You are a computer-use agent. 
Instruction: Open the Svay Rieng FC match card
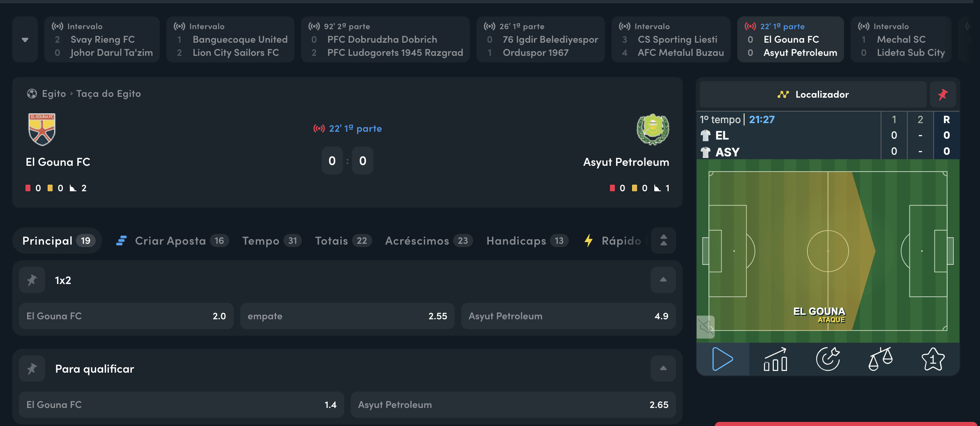102,39
